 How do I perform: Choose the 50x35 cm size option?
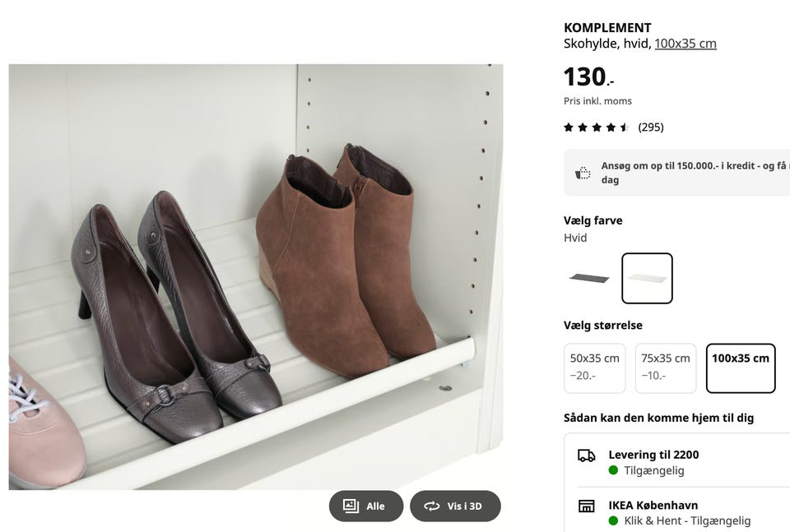(x=594, y=368)
